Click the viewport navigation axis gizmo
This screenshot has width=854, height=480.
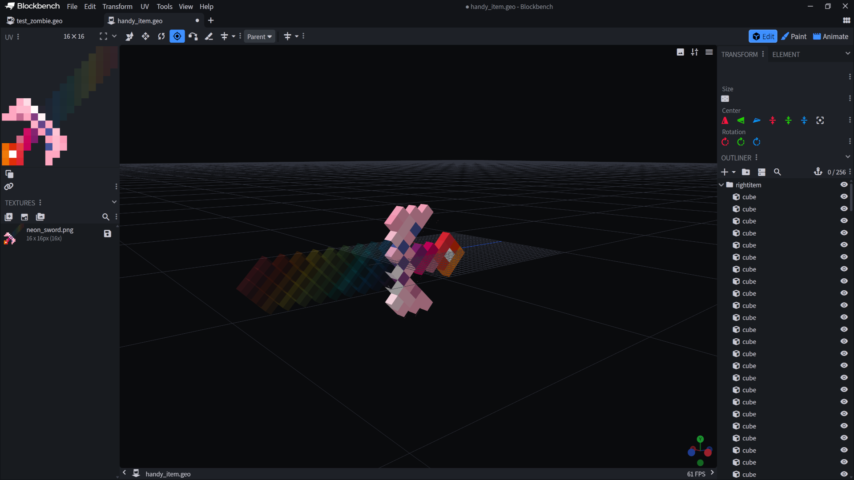coord(700,451)
